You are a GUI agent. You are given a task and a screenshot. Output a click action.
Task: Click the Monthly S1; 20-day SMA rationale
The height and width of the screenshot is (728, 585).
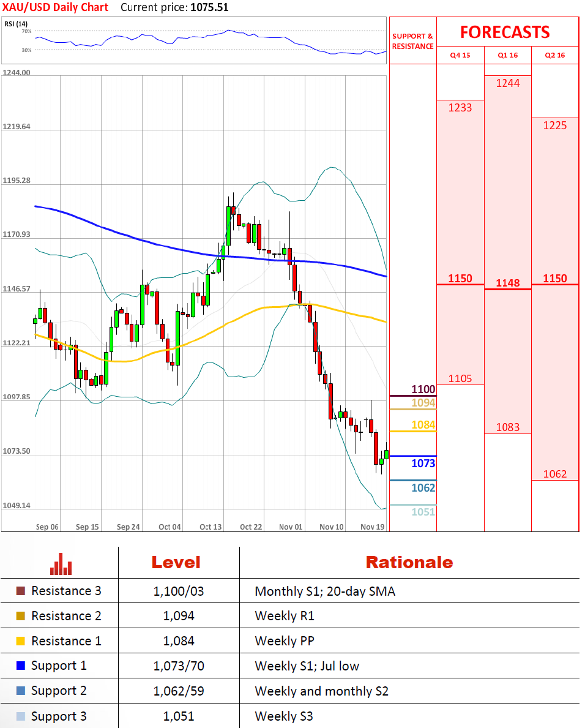pyautogui.click(x=325, y=591)
